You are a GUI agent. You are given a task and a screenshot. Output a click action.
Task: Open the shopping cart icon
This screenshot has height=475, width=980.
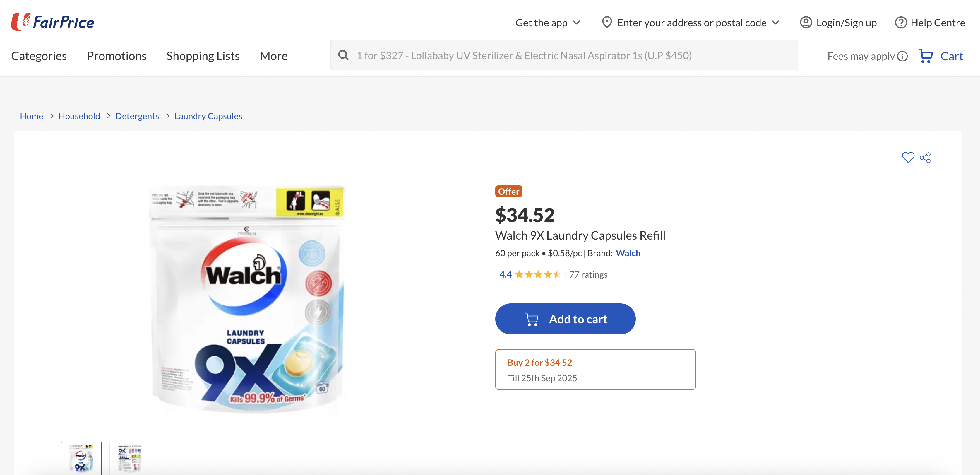[x=926, y=56]
